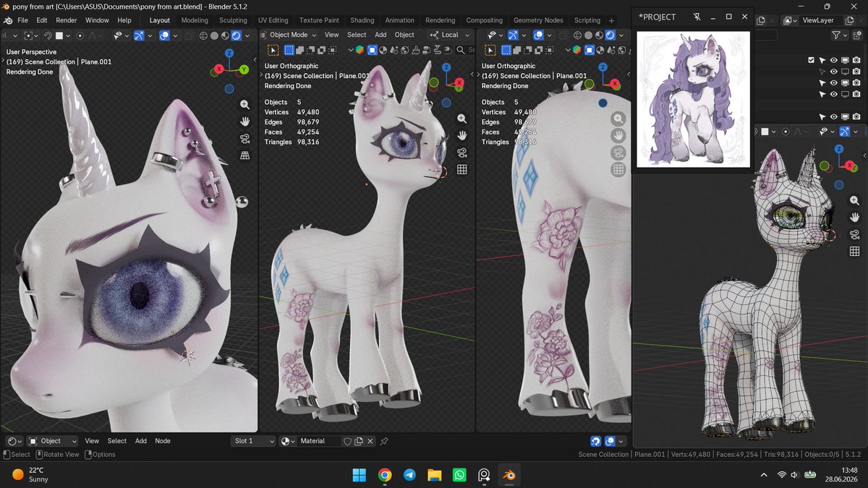The image size is (868, 488).
Task: Switch to the Shading workspace tab
Action: pos(362,20)
